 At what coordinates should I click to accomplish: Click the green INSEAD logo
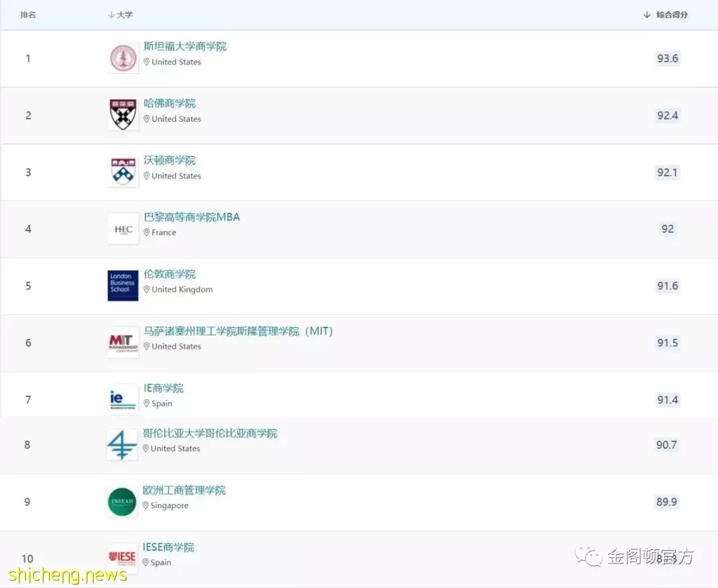point(122,502)
